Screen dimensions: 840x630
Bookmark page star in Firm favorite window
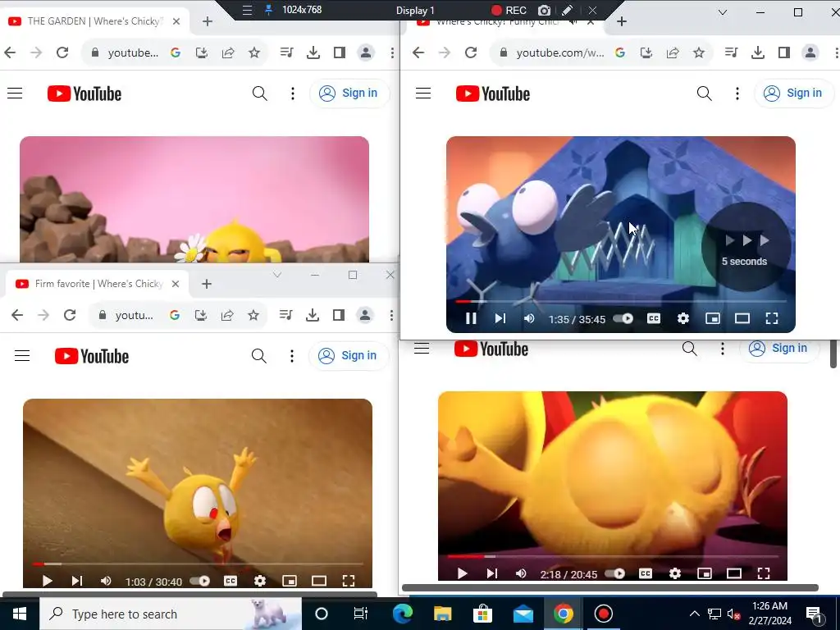click(x=253, y=315)
